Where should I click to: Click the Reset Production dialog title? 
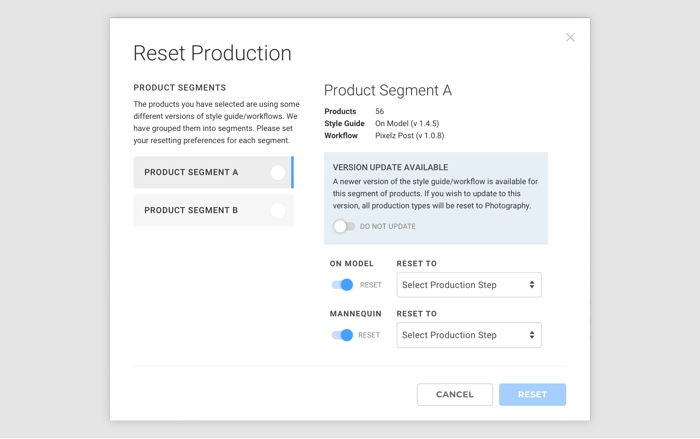coord(212,54)
